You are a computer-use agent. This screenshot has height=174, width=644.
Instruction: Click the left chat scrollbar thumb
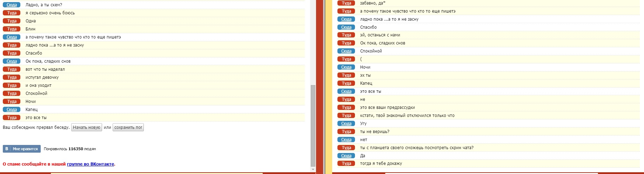point(313,126)
